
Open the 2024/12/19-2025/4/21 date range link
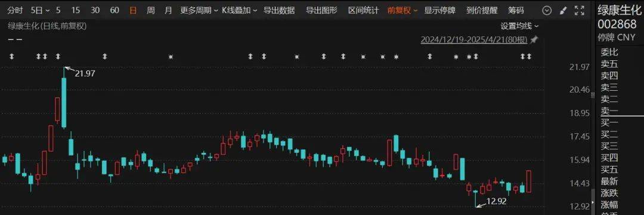tap(474, 40)
